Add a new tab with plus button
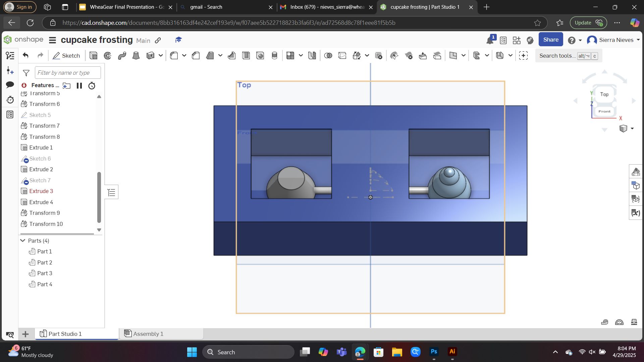The width and height of the screenshot is (644, 362). (x=25, y=334)
